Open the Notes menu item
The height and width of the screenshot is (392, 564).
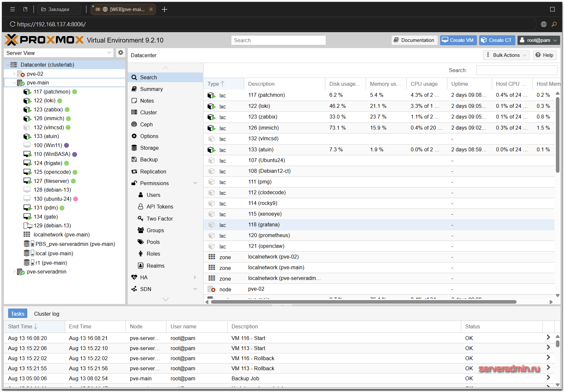165,101
